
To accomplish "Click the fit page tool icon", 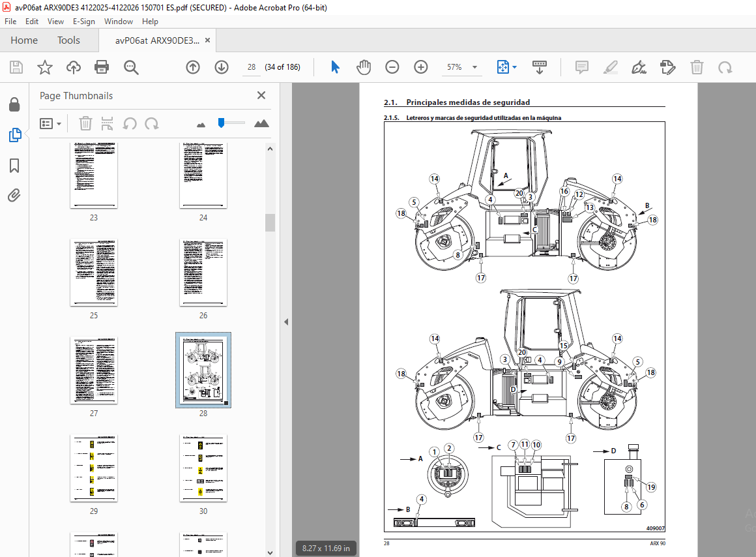I will click(x=502, y=67).
